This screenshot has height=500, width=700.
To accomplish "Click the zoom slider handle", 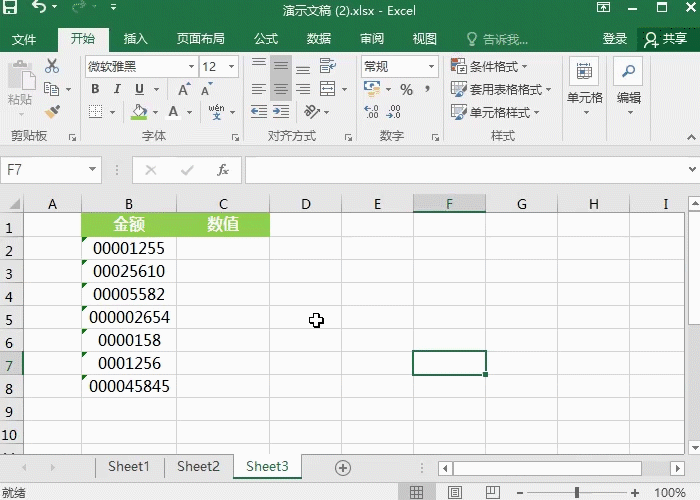I will tap(577, 492).
